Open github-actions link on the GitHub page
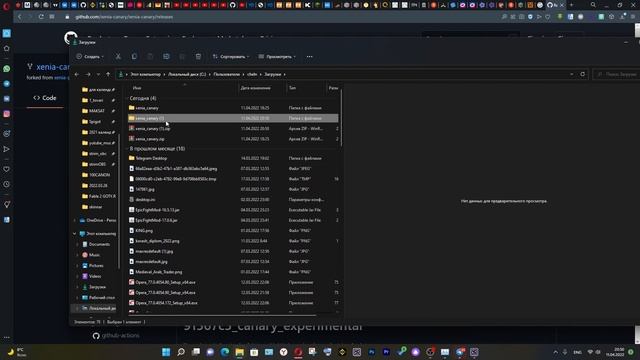This screenshot has height=360, width=640. 120,336
